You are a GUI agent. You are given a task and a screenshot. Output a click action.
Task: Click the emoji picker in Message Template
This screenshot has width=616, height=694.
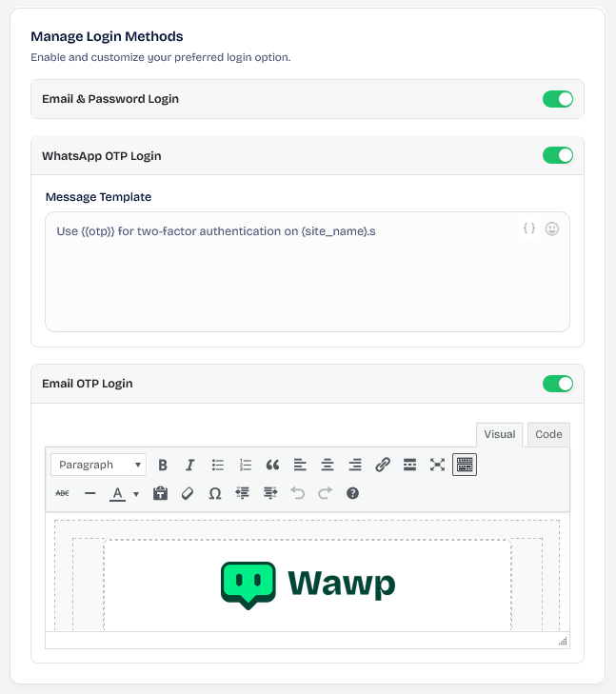click(x=552, y=228)
